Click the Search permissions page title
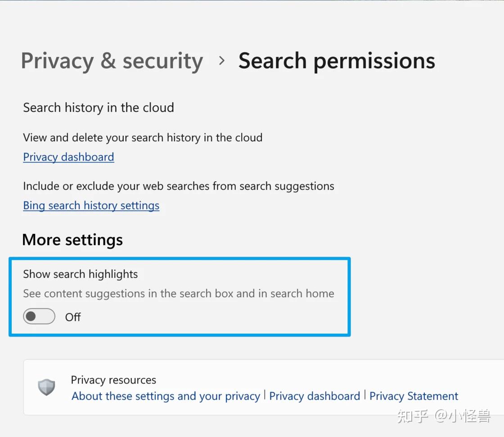This screenshot has height=437, width=504. pyautogui.click(x=337, y=61)
